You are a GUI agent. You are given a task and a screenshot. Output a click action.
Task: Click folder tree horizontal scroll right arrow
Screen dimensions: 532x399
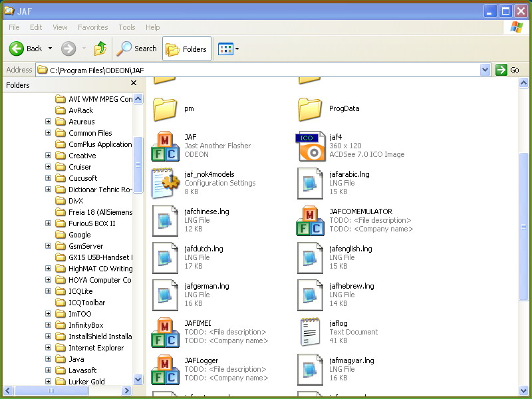click(x=127, y=391)
